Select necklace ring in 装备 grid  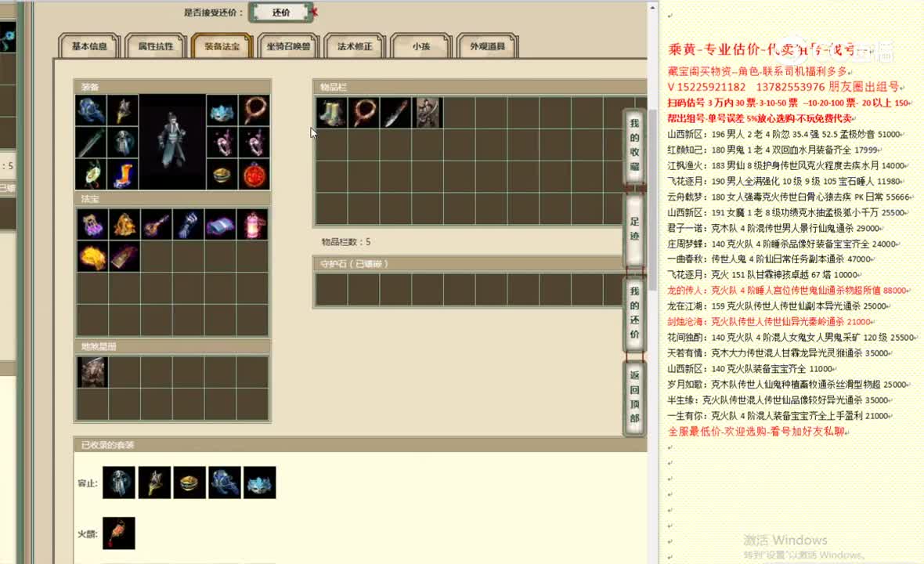tap(254, 110)
